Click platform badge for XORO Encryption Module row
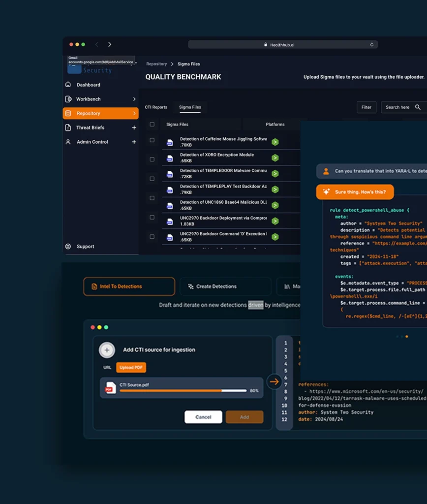The height and width of the screenshot is (504, 427). coord(275,157)
